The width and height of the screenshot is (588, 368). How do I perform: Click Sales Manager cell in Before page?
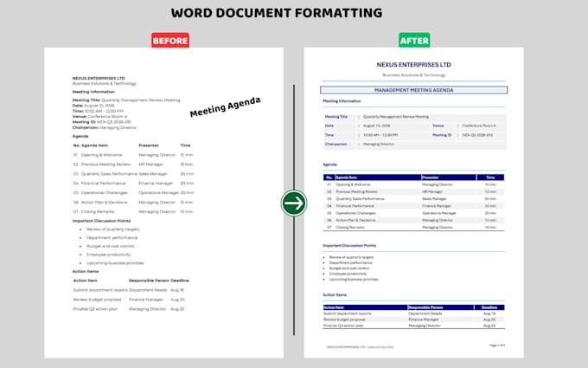[153, 174]
